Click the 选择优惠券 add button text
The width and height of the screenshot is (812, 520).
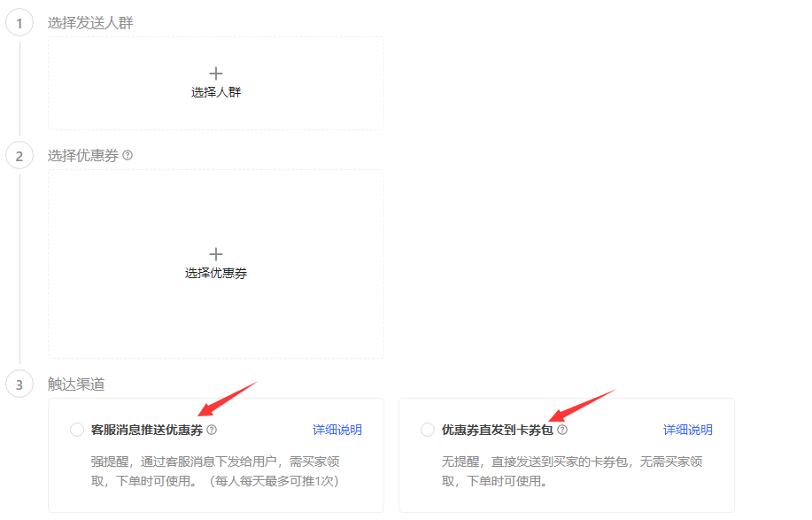[x=216, y=273]
